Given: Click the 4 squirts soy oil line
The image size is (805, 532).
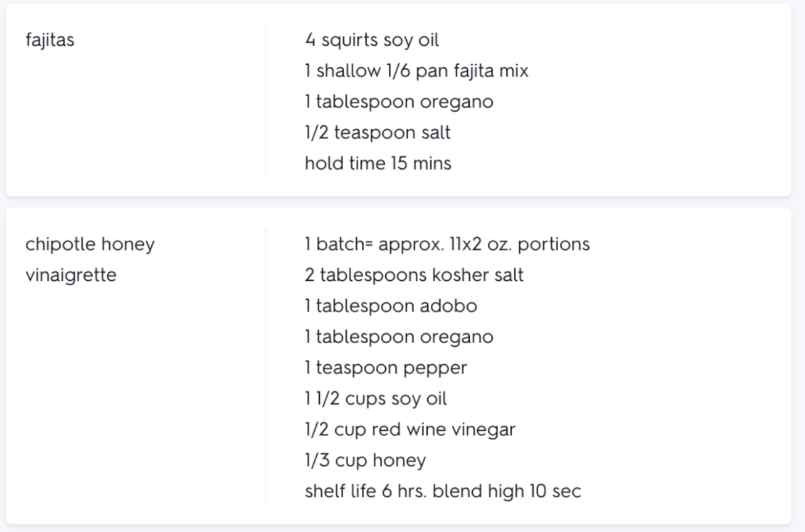Looking at the screenshot, I should coord(372,40).
